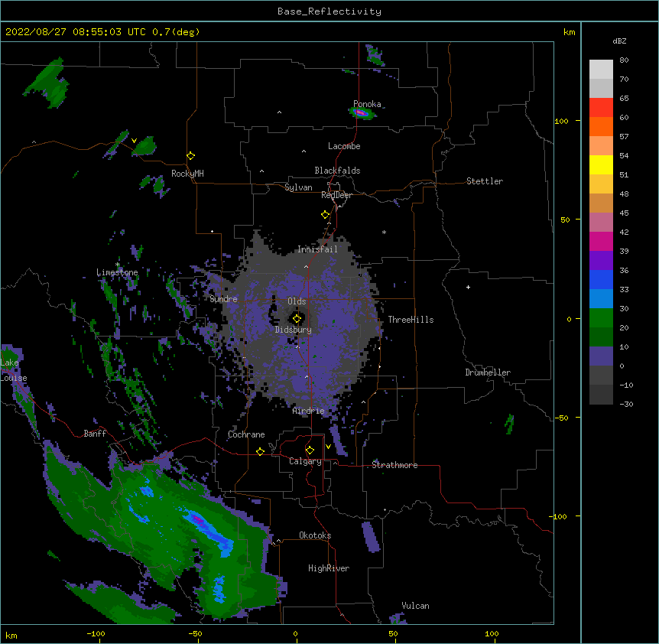Click the yellow marker south of RedDeer
659x644 pixels.
325,215
